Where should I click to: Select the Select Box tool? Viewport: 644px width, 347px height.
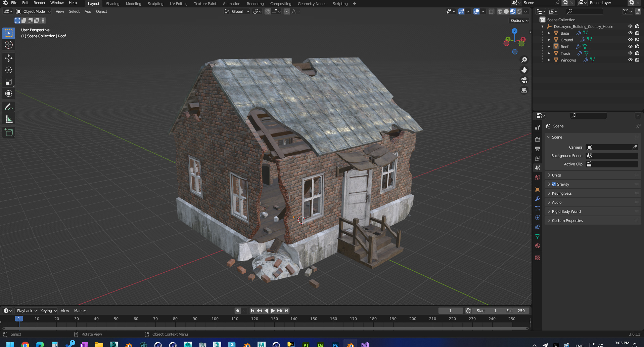[x=9, y=33]
